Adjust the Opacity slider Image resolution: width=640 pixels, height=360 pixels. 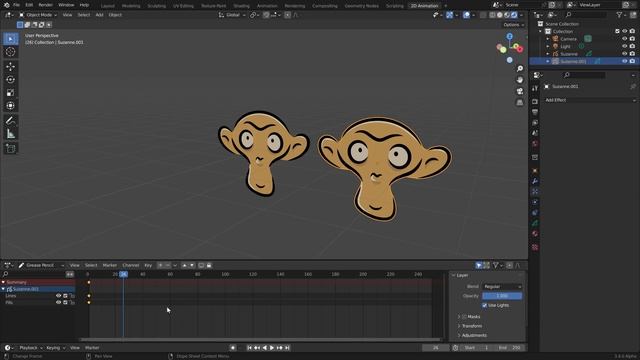(502, 296)
